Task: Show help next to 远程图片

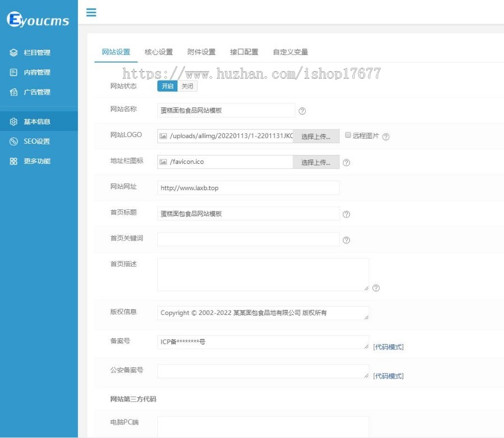Action: 386,137
